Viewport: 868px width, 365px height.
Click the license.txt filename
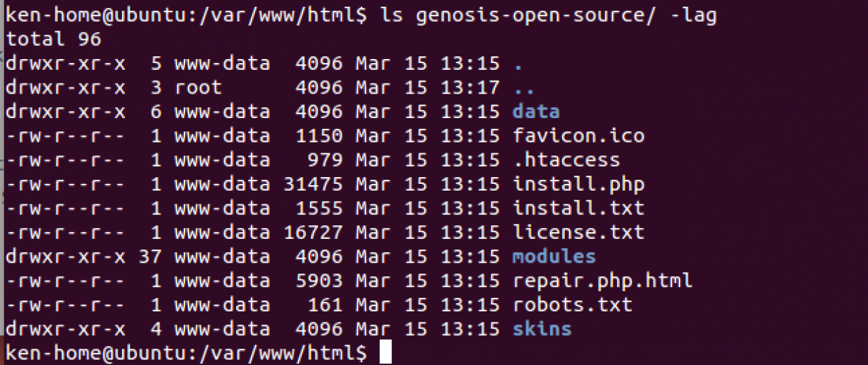pyautogui.click(x=578, y=232)
